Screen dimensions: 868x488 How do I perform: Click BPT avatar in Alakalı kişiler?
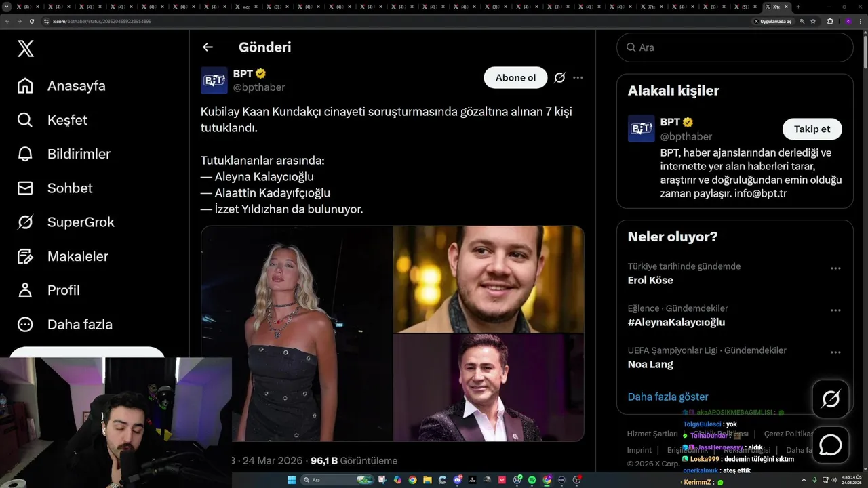(642, 129)
